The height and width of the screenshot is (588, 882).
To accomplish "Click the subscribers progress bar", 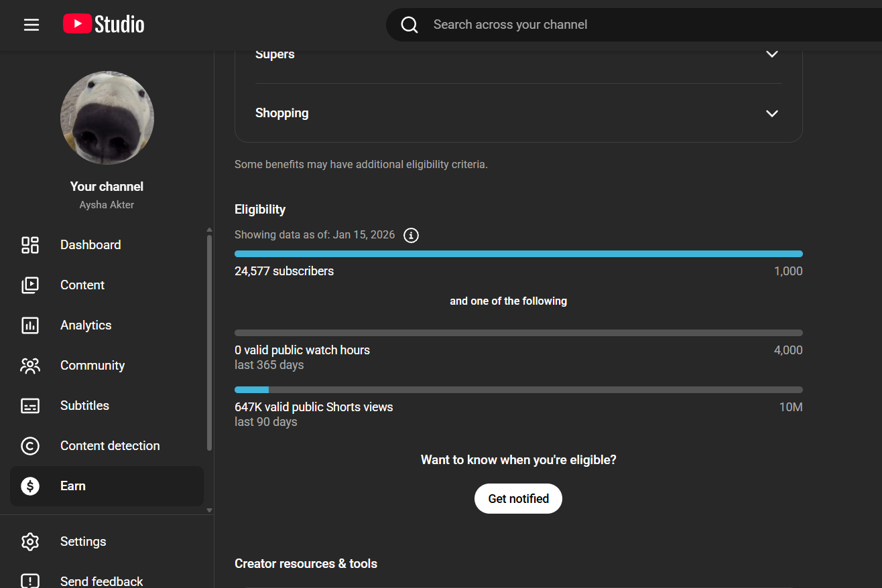I will pyautogui.click(x=518, y=254).
